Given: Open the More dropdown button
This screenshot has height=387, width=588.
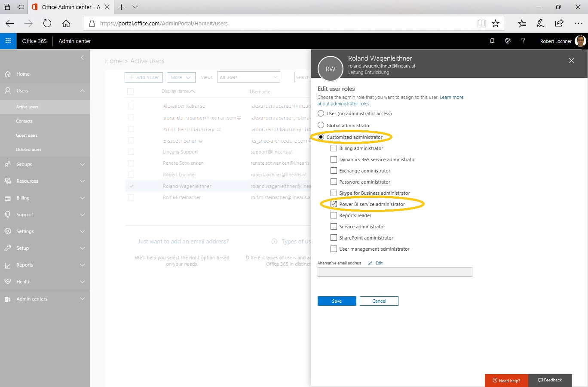Looking at the screenshot, I should (181, 77).
